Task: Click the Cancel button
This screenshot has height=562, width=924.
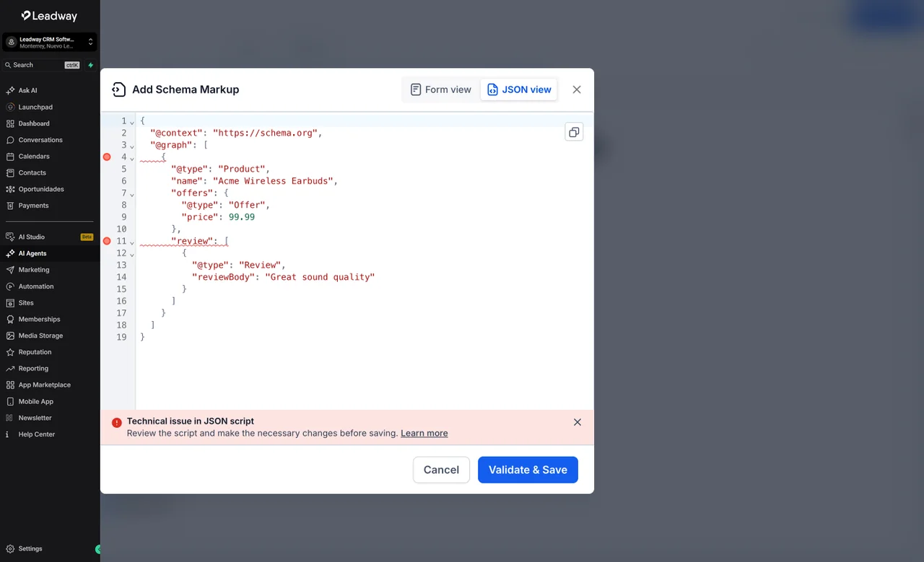Action: pyautogui.click(x=441, y=470)
